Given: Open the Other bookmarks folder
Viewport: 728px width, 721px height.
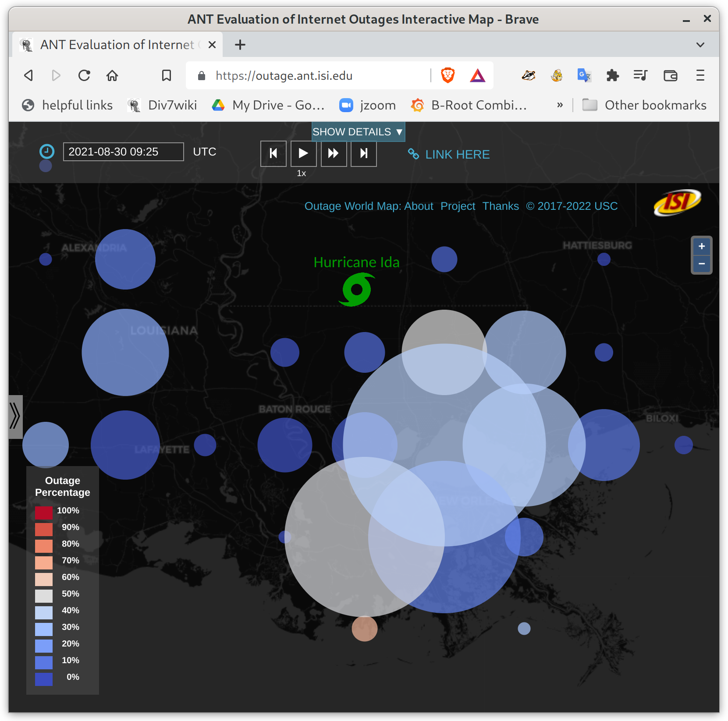Looking at the screenshot, I should [644, 105].
